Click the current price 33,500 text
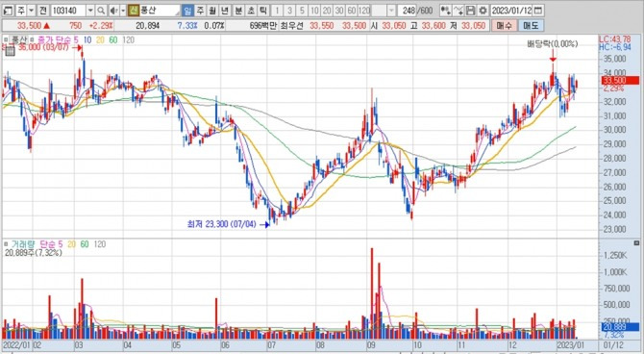The width and height of the screenshot is (644, 354). coord(29,25)
